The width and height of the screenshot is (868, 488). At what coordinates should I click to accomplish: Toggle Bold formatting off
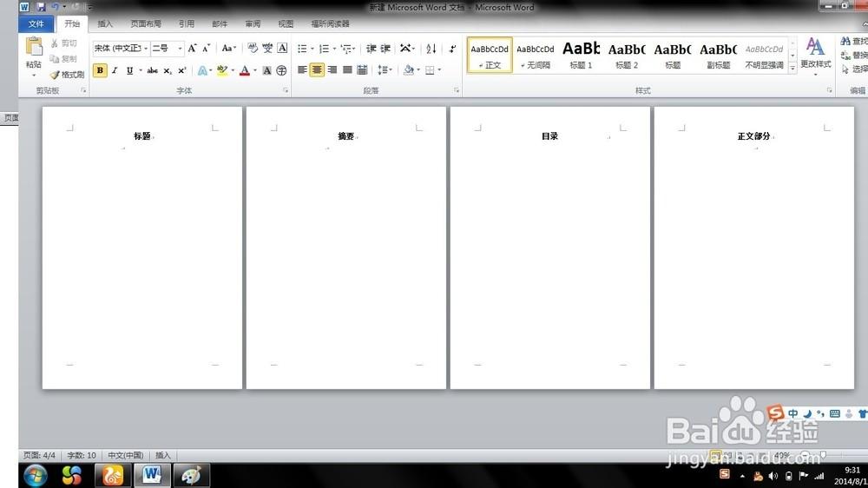[100, 70]
